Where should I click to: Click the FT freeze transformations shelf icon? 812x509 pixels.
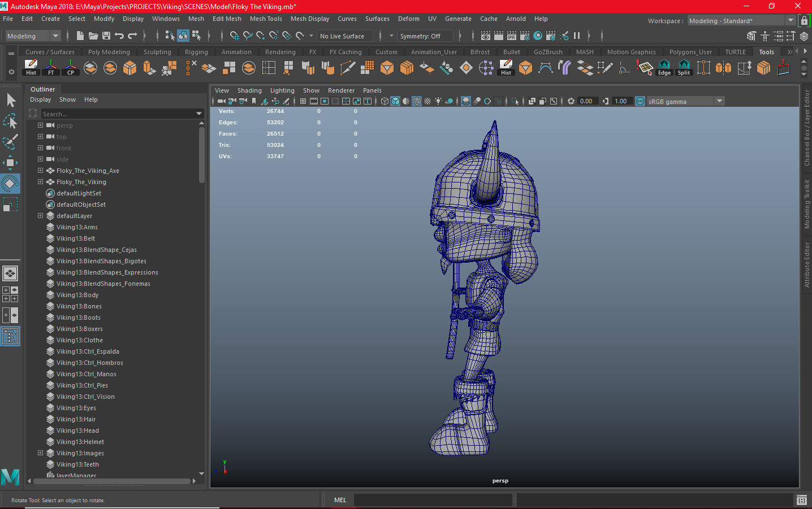pyautogui.click(x=51, y=68)
